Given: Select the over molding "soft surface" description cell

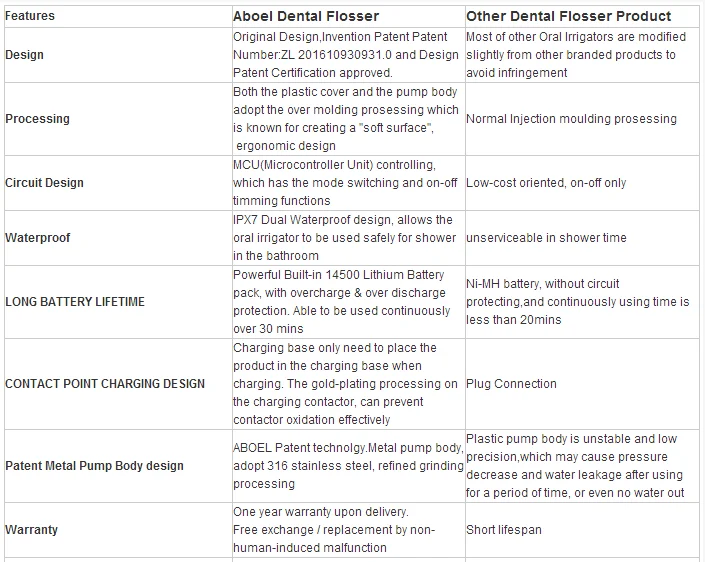Looking at the screenshot, I should 346,118.
